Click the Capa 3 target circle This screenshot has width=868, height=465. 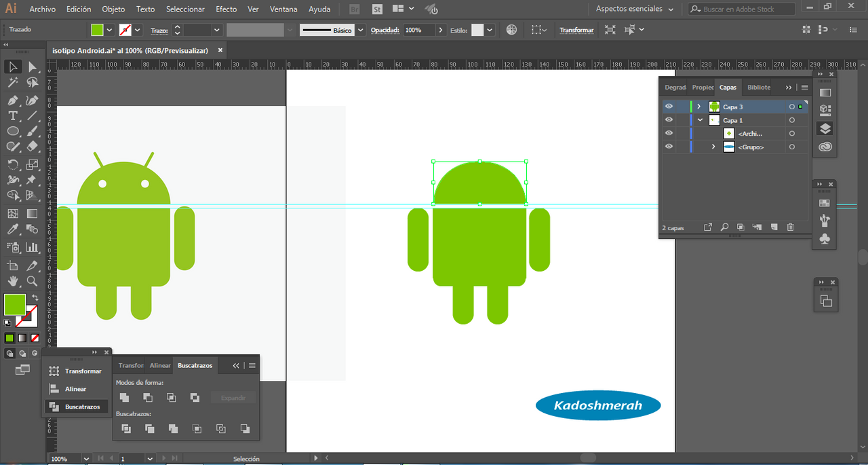click(791, 107)
